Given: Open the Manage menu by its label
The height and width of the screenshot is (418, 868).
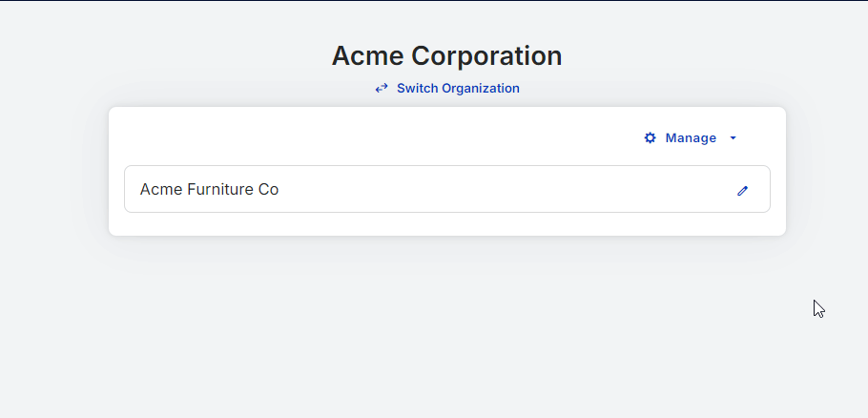Looking at the screenshot, I should tap(691, 137).
